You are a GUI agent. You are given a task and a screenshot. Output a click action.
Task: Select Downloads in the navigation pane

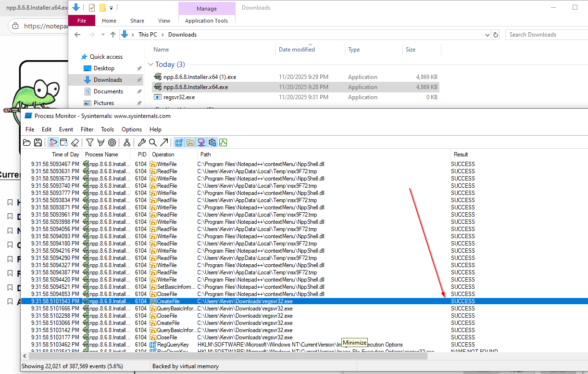point(109,79)
